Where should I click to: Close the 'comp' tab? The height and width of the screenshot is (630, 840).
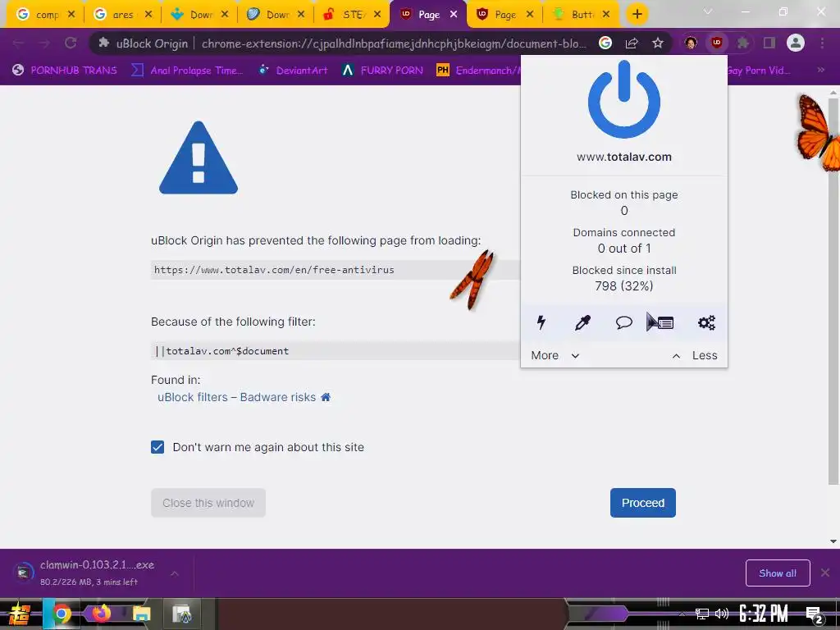(72, 15)
